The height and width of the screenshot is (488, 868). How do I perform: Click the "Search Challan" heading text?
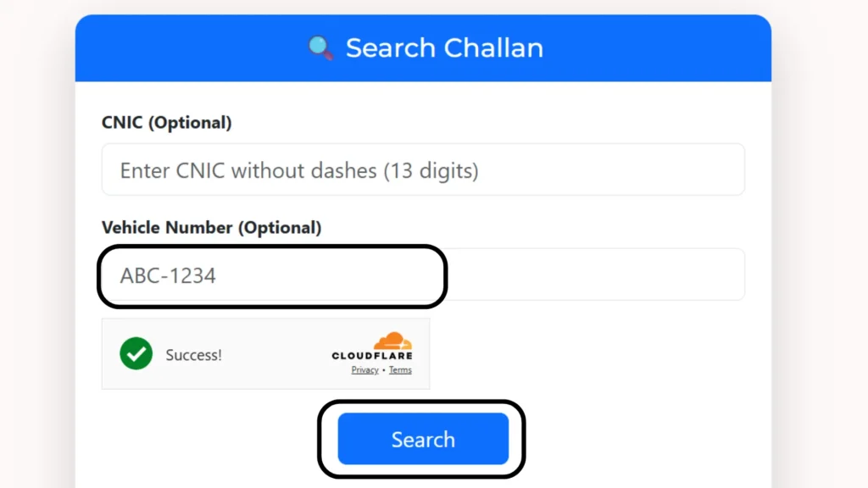pyautogui.click(x=444, y=47)
